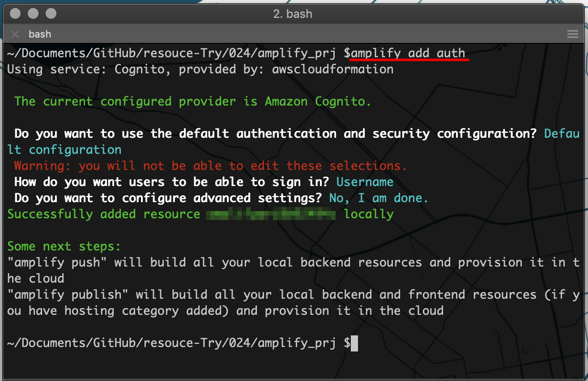Click the '"amplify publish" will build' line
This screenshot has height=381, width=588.
294,295
